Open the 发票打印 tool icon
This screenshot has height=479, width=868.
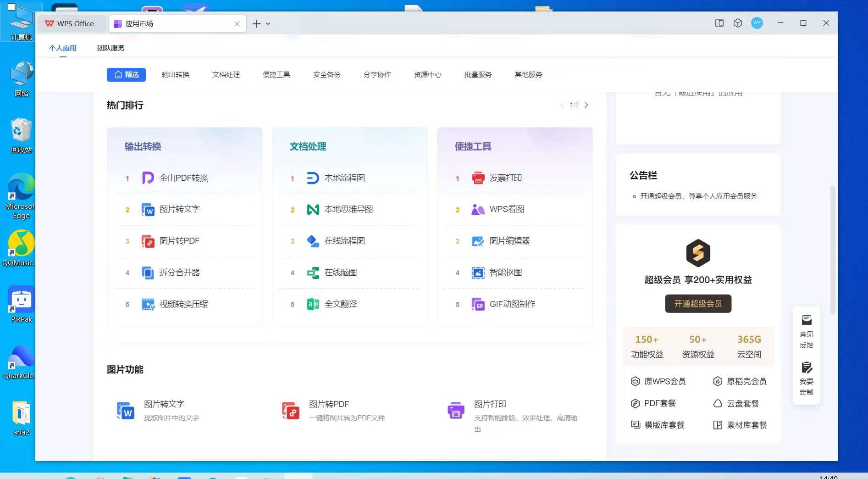(477, 178)
